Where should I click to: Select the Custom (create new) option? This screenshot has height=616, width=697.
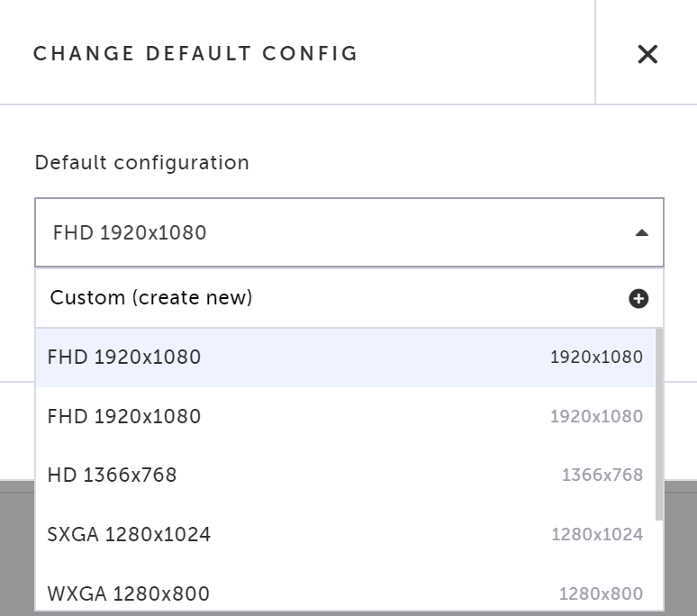click(348, 298)
